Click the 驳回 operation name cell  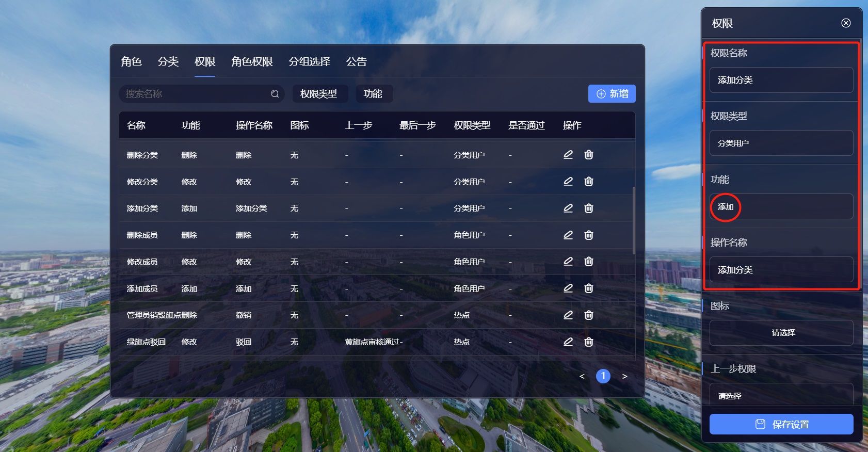click(244, 342)
